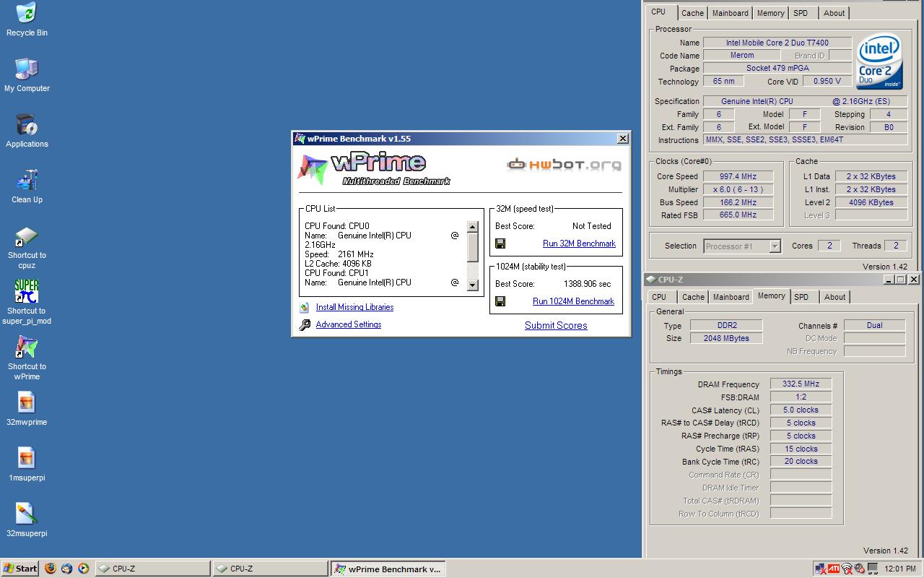Image resolution: width=924 pixels, height=578 pixels.
Task: Minimize the lower CPU-Z window
Action: click(x=889, y=279)
